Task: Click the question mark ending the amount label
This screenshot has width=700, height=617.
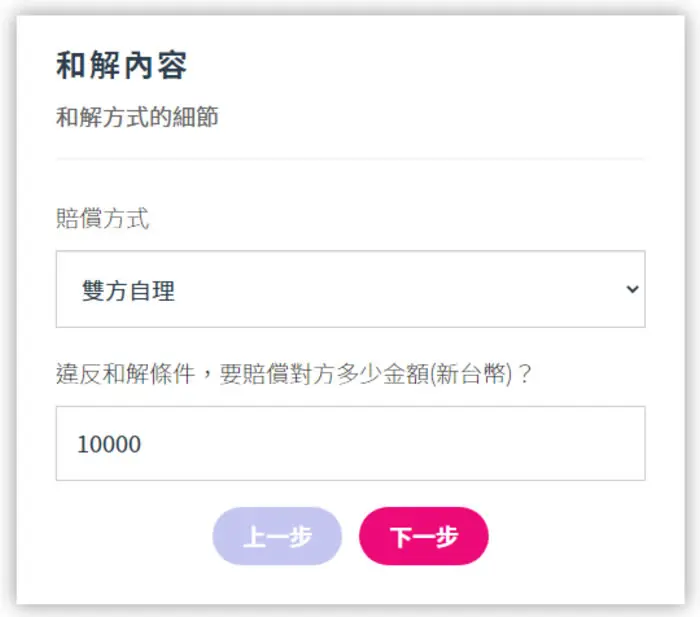Action: tap(525, 373)
